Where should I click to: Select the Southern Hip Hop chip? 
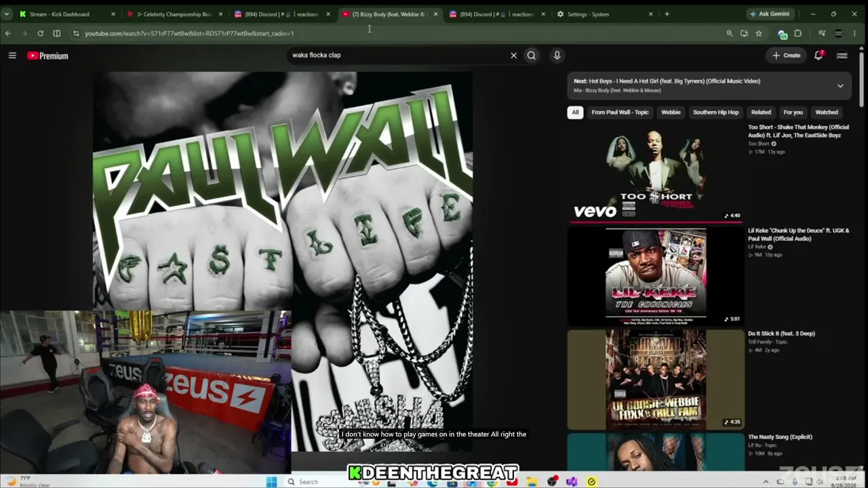[715, 113]
